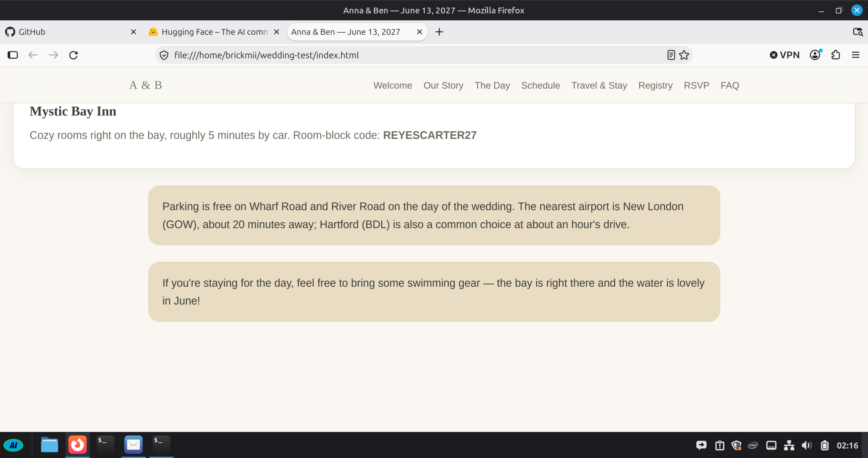The height and width of the screenshot is (458, 868).
Task: Click the tab search icon at top right
Action: [857, 32]
